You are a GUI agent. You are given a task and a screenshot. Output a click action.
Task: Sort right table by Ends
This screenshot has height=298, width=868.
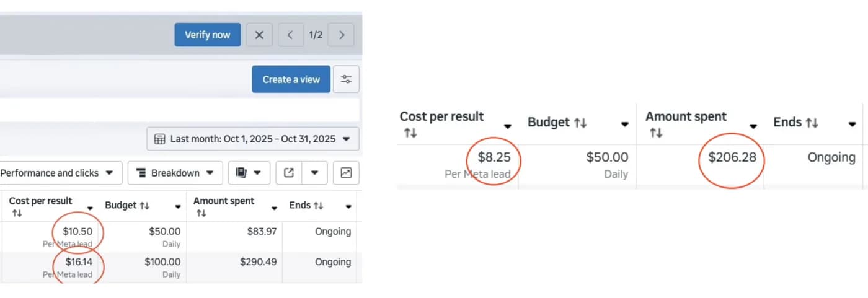tap(812, 123)
